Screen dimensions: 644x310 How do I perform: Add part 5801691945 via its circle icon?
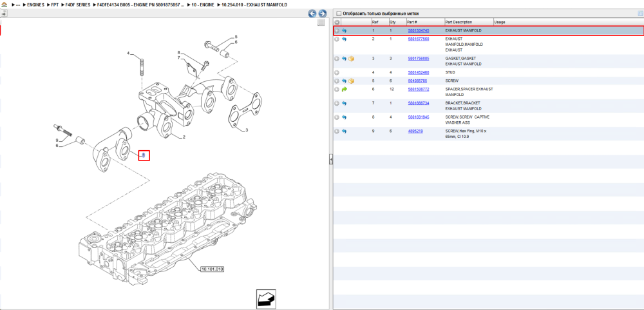coord(337,117)
